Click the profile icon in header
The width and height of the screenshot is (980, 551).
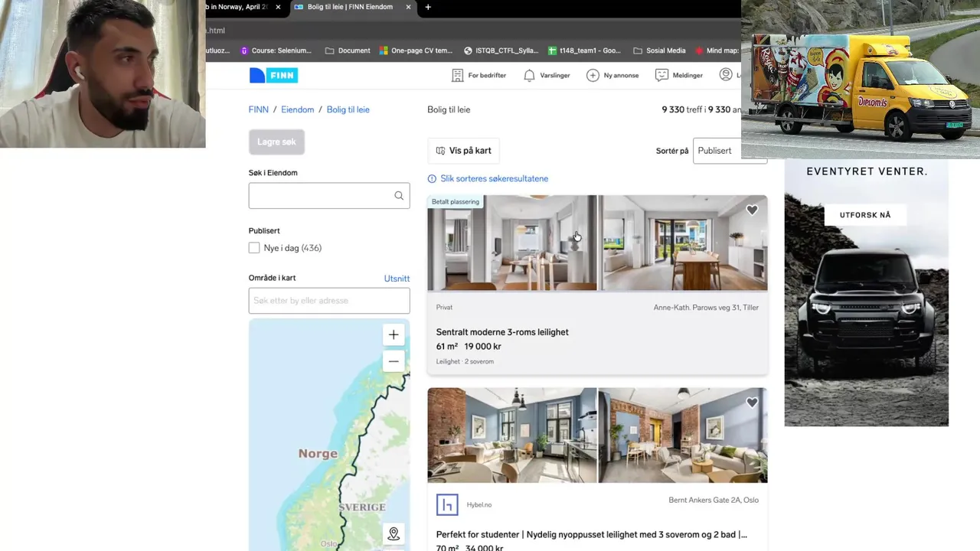tap(726, 74)
